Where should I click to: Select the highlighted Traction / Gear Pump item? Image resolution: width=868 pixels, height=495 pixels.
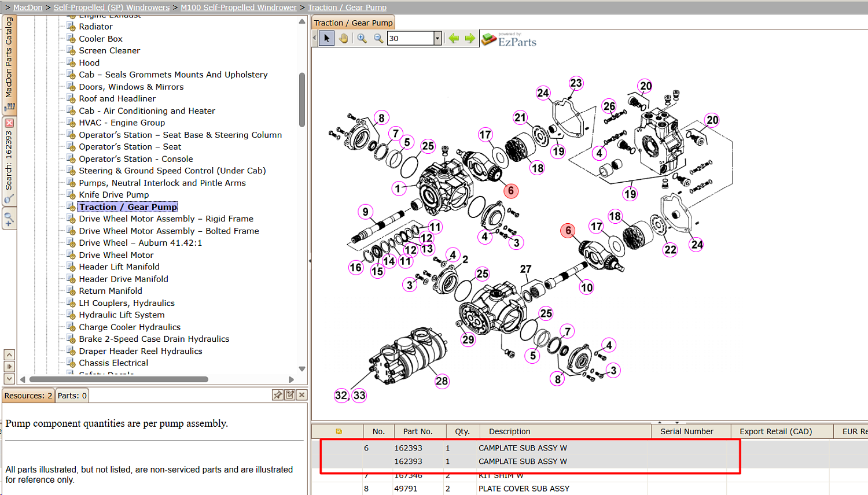click(128, 207)
